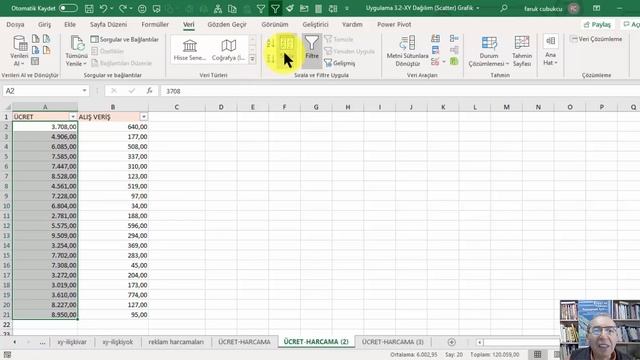Viewport: 640px width, 360px height.
Task: Open the Durum Çözümlemesi dropdown
Action: pos(489,51)
